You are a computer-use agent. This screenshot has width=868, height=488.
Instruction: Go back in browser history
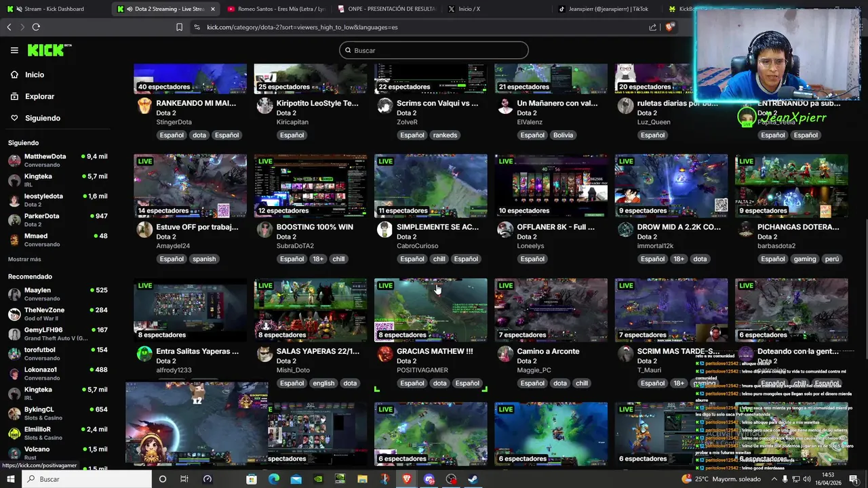9,27
